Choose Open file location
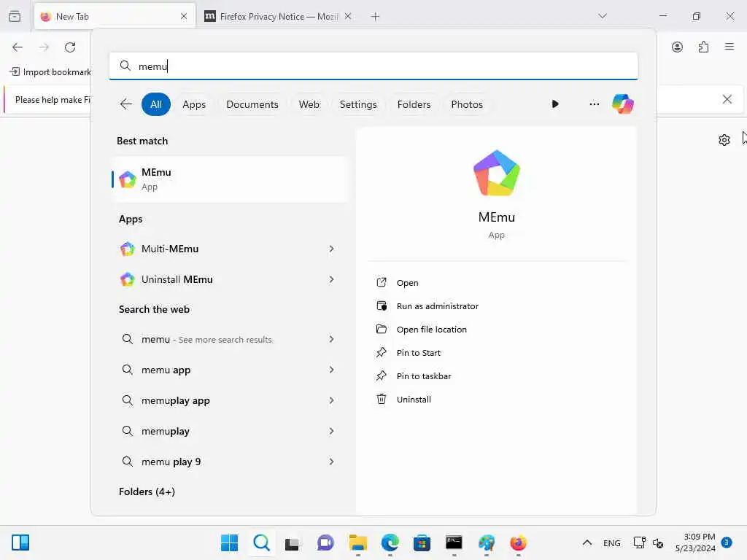This screenshot has width=747, height=560. pyautogui.click(x=432, y=330)
